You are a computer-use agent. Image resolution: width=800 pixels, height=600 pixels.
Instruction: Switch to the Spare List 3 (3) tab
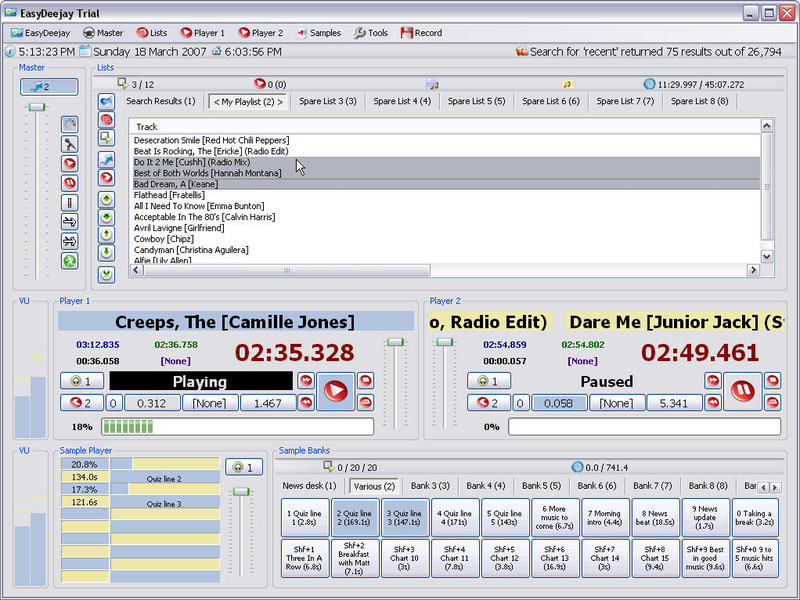tap(328, 101)
